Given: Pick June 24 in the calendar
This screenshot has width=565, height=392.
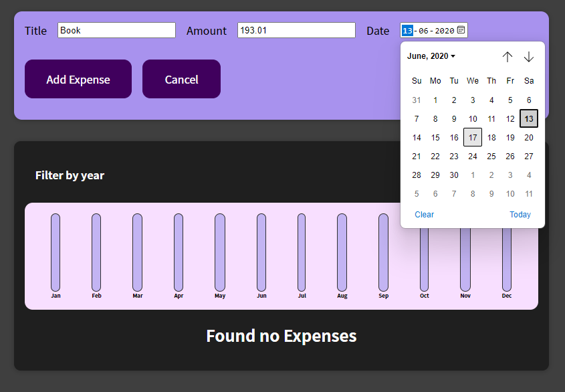Looking at the screenshot, I should tap(473, 156).
